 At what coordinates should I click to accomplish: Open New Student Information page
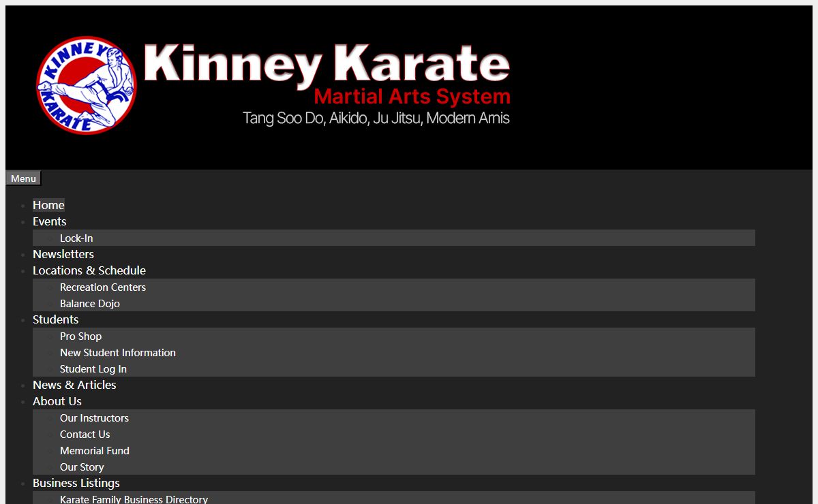118,353
